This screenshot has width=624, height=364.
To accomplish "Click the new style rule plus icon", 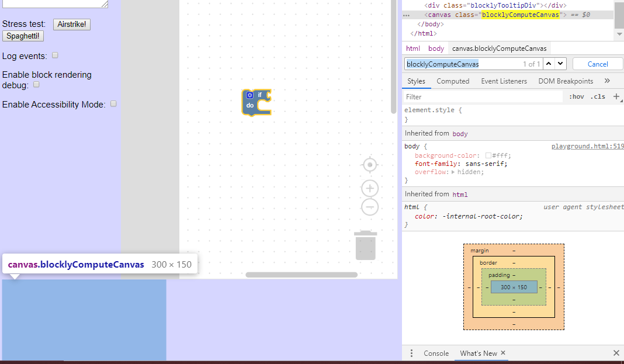I will click(x=618, y=96).
